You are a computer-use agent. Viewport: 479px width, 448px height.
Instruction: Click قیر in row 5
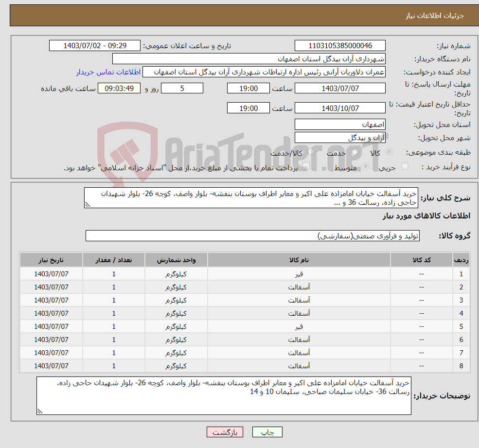pyautogui.click(x=299, y=326)
